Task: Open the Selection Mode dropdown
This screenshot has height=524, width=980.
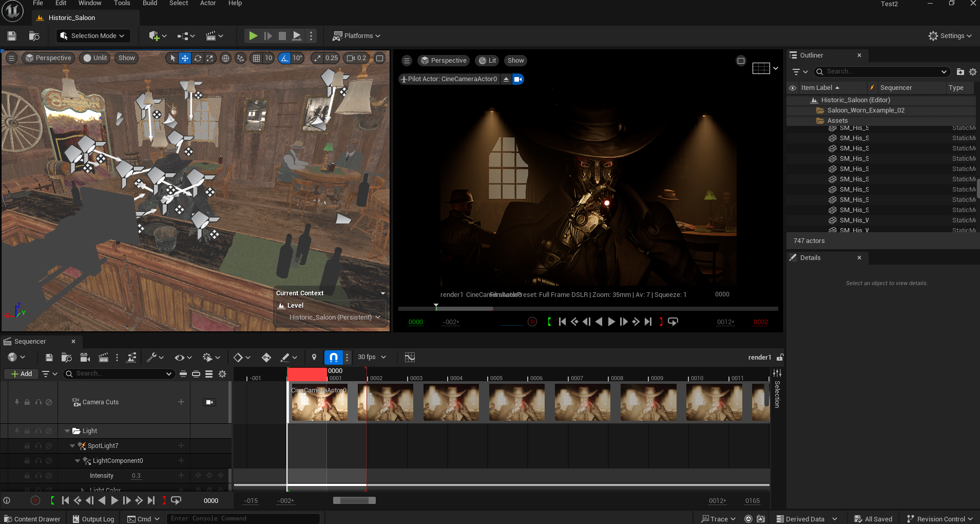Action: tap(93, 36)
